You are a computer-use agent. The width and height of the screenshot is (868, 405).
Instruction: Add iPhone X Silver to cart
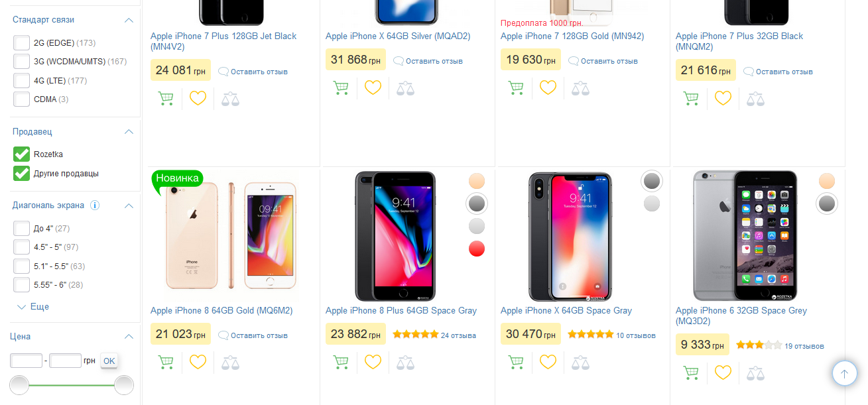coord(341,87)
